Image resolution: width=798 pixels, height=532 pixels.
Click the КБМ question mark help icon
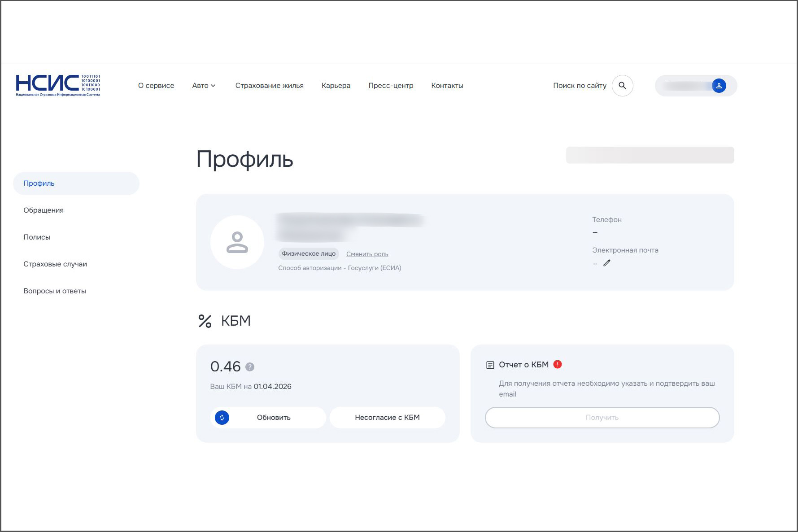pyautogui.click(x=250, y=367)
